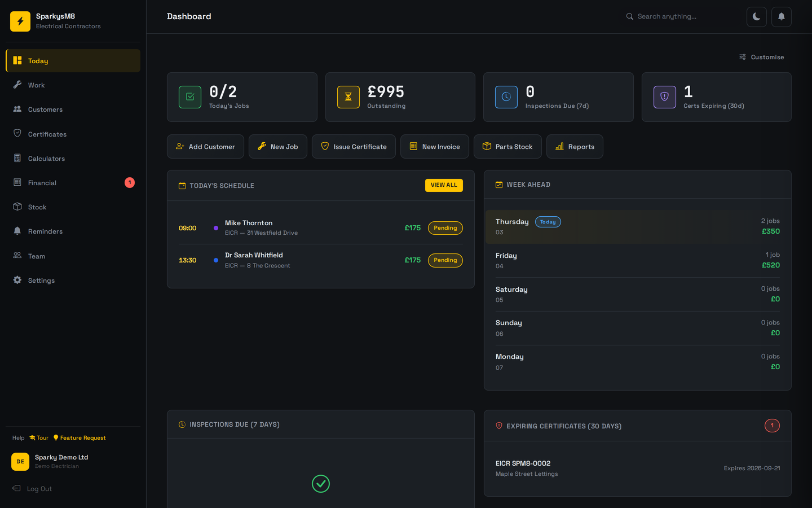
Task: Click the Settings gear icon
Action: pyautogui.click(x=17, y=280)
